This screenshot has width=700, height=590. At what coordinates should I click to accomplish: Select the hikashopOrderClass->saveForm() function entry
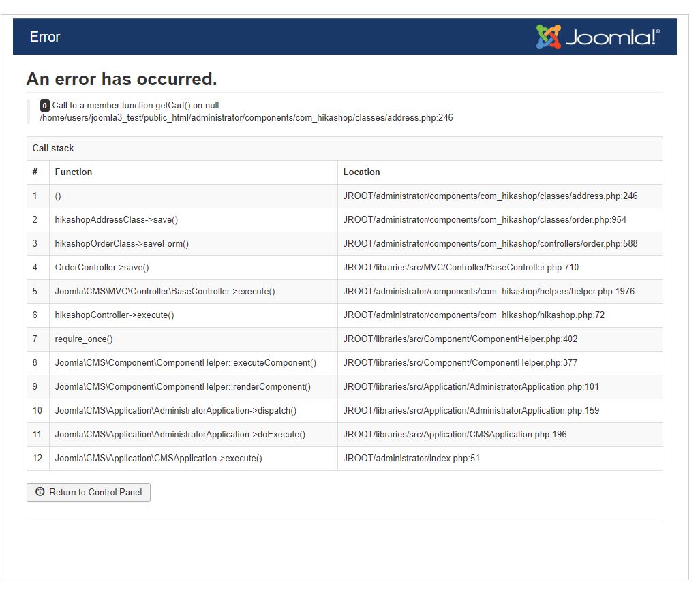(122, 243)
